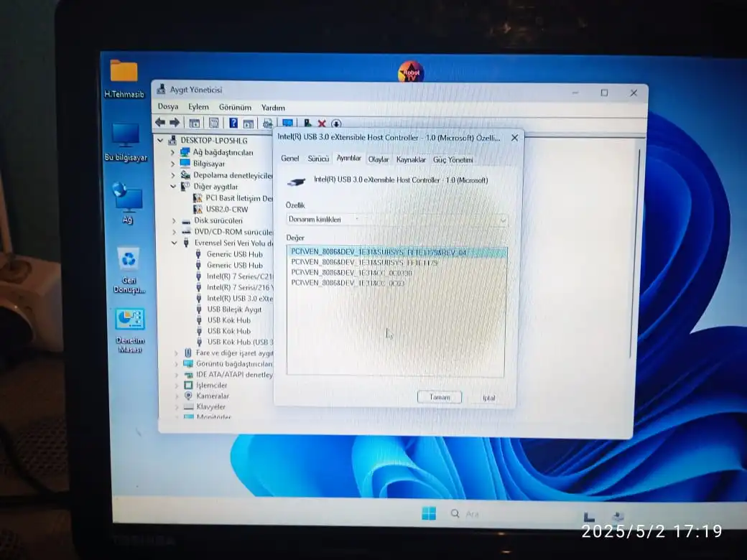Click the circled down-arrow toolbar icon

tap(336, 123)
